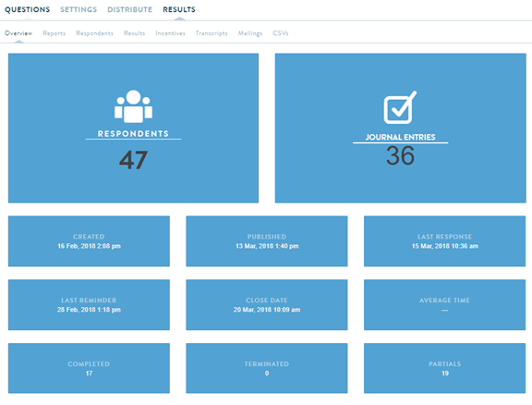This screenshot has width=532, height=405.
Task: Click the completed count 17
Action: coord(89,374)
